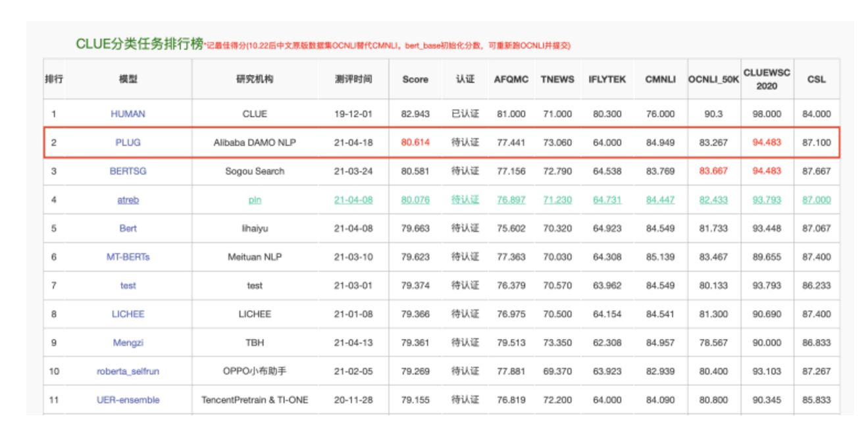Click the 79.513 AFQMC value

[x=511, y=343]
